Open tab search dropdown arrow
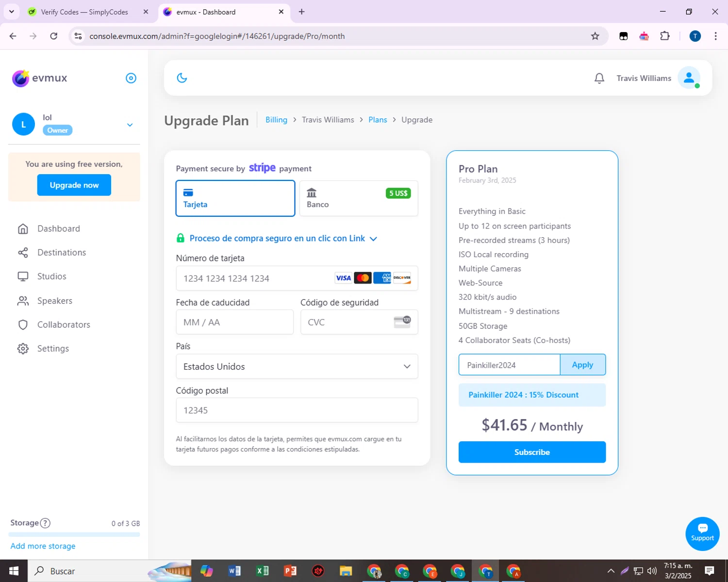The image size is (728, 582). 12,12
